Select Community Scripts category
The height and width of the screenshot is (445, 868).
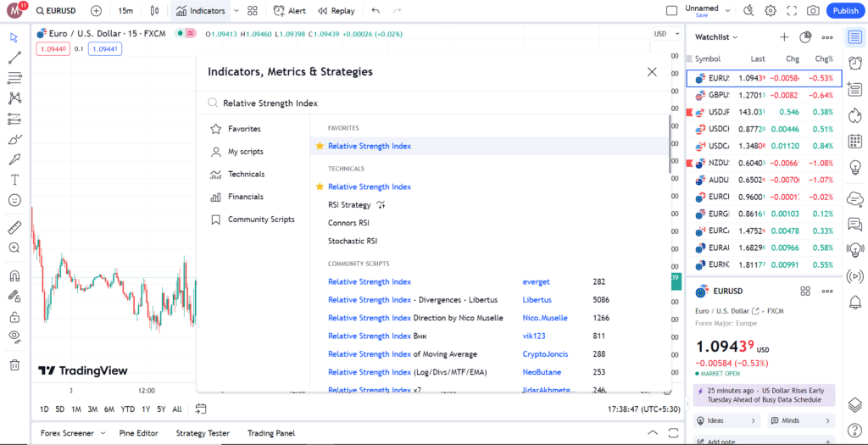[x=260, y=220]
